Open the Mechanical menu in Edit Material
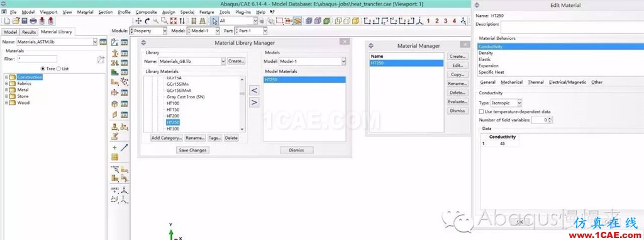Screen dimensions: 644x240 [x=511, y=82]
